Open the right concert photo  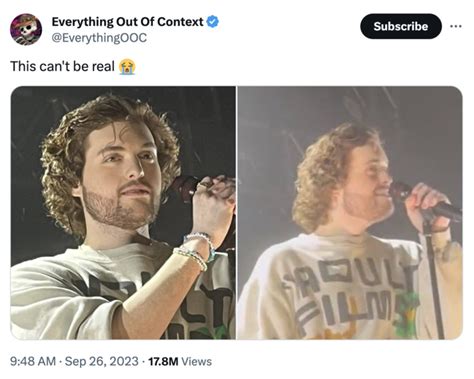click(350, 213)
